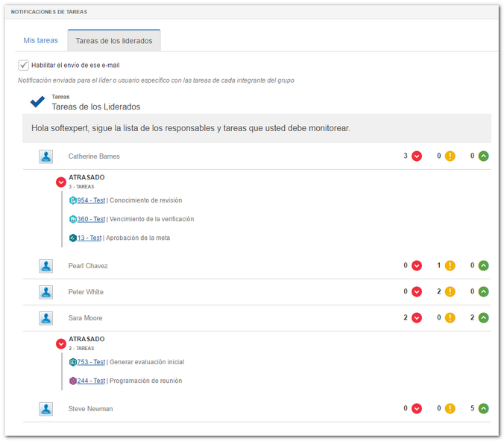This screenshot has height=441, width=504.
Task: Click Catherine Barnes user avatar
Action: click(x=46, y=156)
